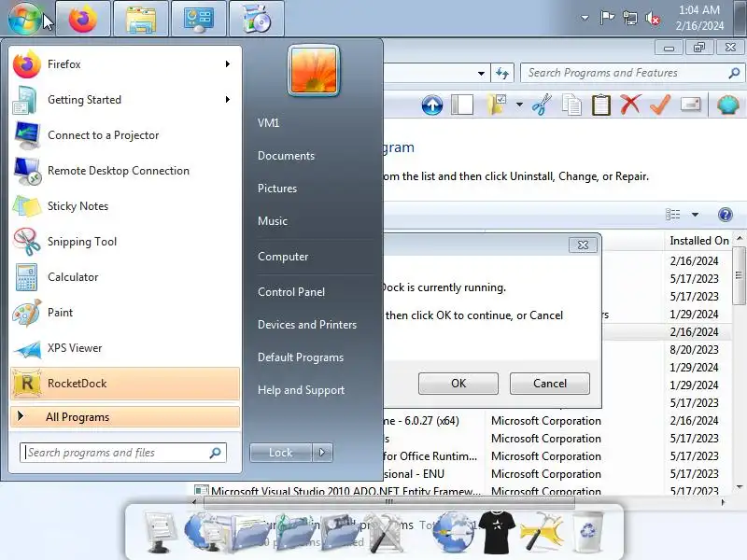Image resolution: width=747 pixels, height=560 pixels.
Task: Expand Firefox jump list arrow
Action: (x=228, y=63)
